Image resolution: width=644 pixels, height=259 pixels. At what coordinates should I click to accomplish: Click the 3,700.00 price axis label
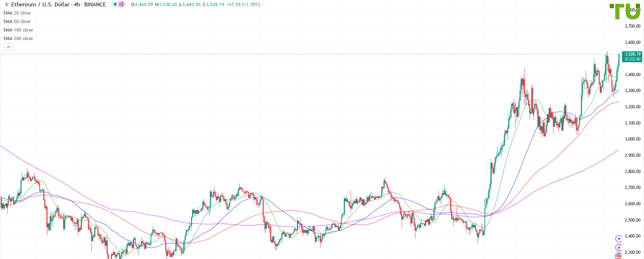(x=633, y=26)
